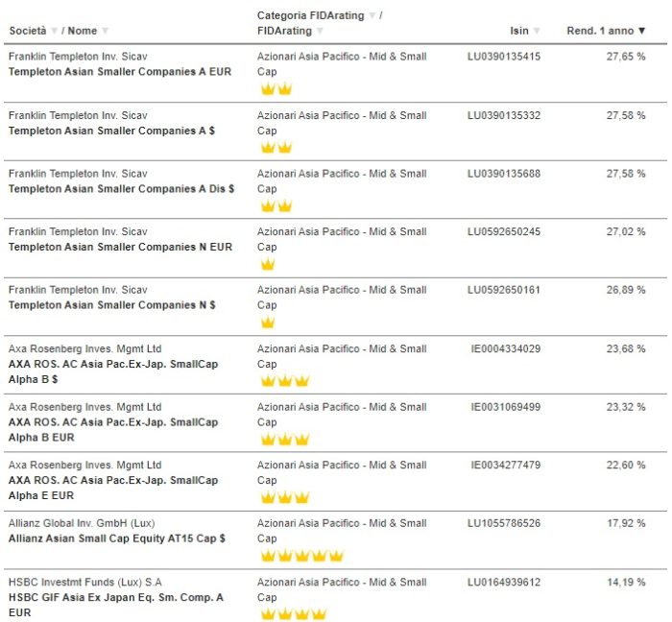Select ISIN IE0004334029
The image size is (672, 622).
pos(506,348)
